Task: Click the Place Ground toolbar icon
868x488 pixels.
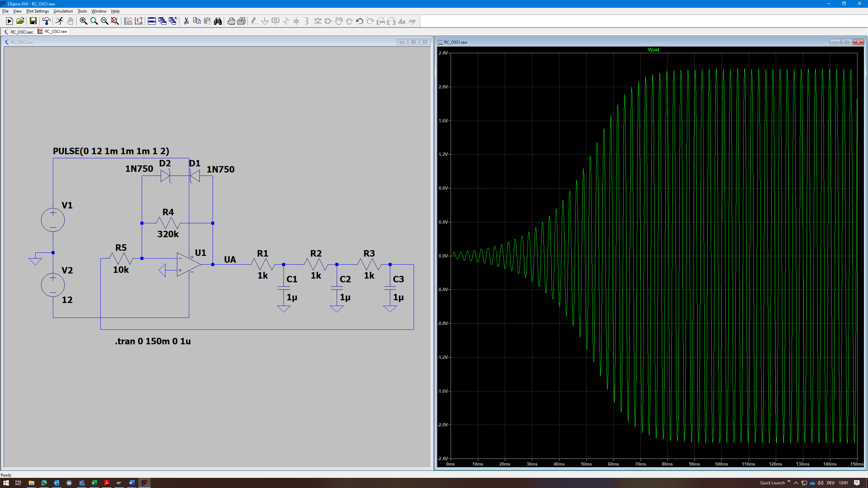Action: pyautogui.click(x=265, y=21)
